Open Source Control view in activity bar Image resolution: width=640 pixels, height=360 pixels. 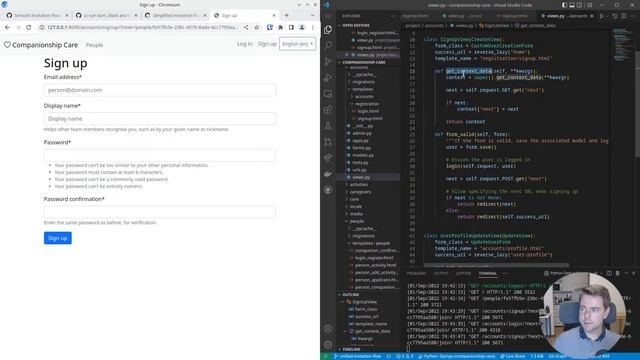pos(328,62)
